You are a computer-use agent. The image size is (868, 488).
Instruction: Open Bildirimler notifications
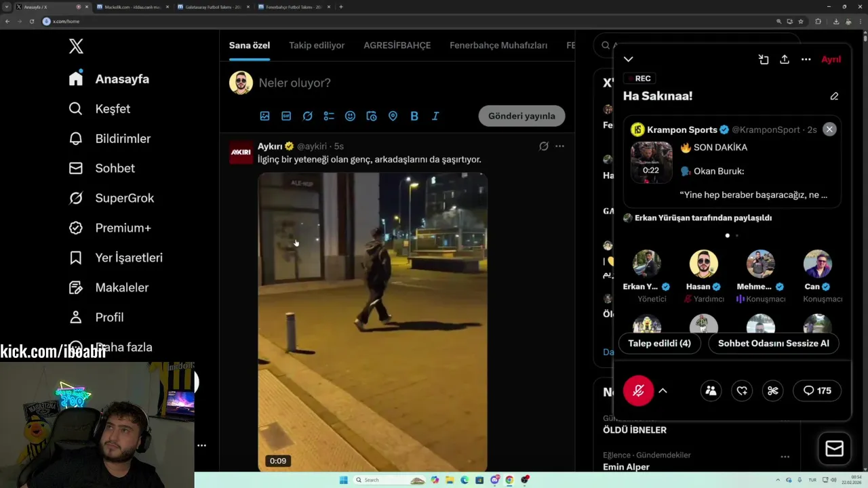click(110, 138)
